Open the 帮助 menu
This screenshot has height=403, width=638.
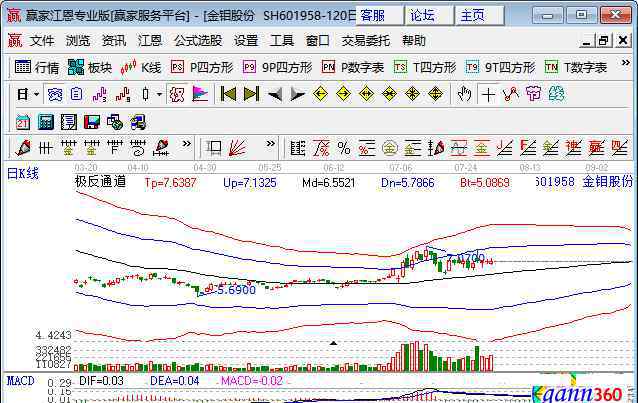[414, 41]
